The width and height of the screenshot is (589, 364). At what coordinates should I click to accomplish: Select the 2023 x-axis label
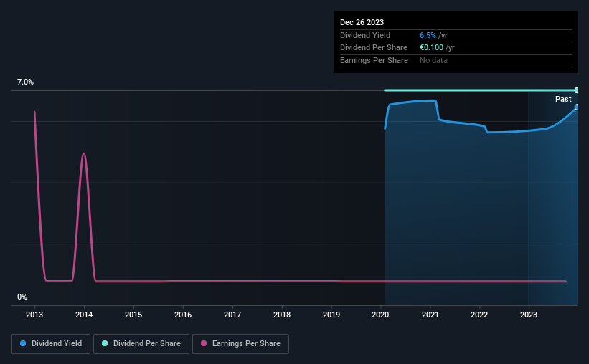(x=529, y=315)
